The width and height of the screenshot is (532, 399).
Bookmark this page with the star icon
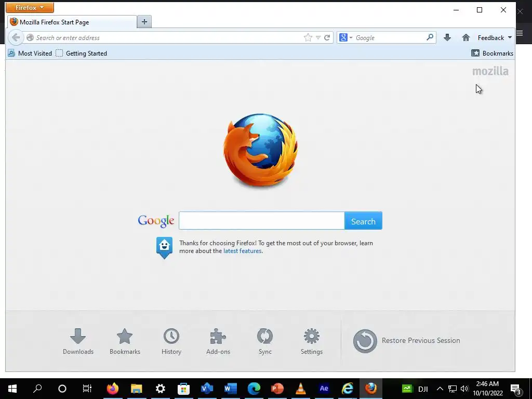(308, 37)
